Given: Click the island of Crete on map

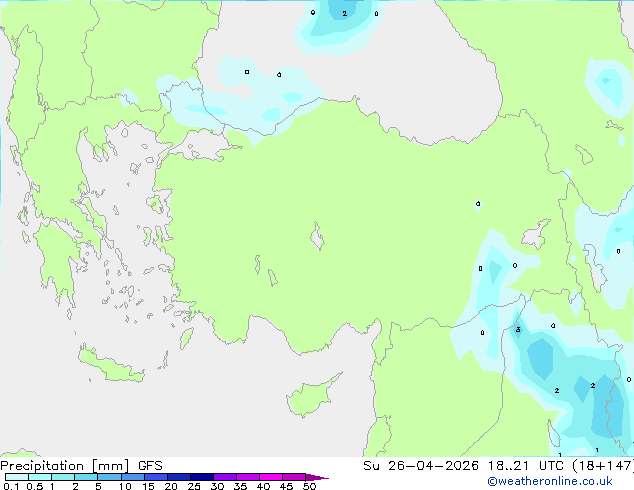Looking at the screenshot, I should [110, 365].
